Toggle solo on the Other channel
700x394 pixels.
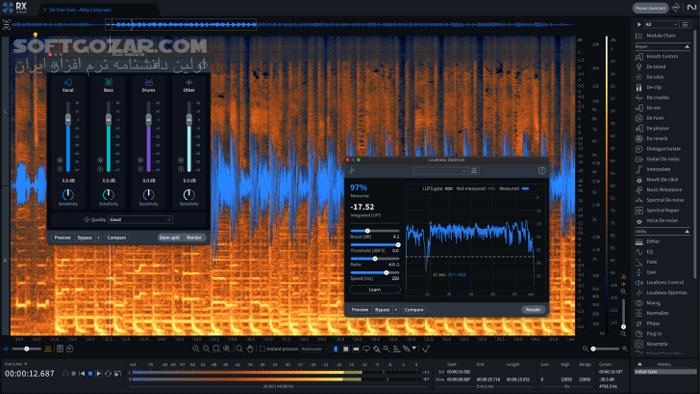tap(181, 169)
